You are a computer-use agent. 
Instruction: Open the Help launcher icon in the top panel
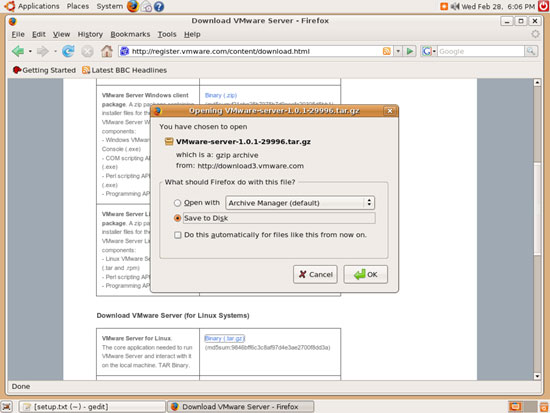click(159, 7)
